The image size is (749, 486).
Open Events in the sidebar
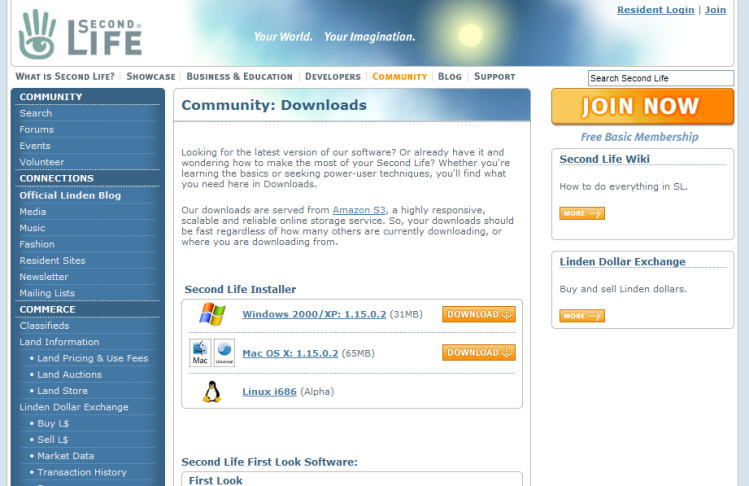(x=35, y=146)
